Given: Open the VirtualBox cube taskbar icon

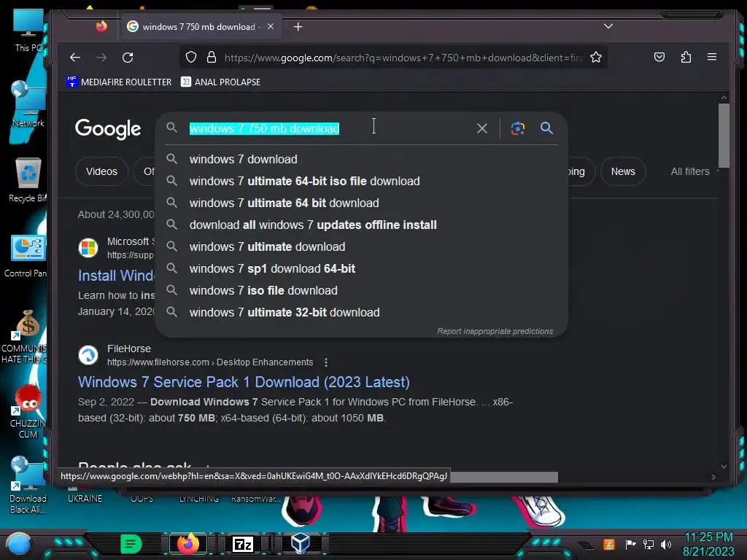Looking at the screenshot, I should pyautogui.click(x=300, y=544).
